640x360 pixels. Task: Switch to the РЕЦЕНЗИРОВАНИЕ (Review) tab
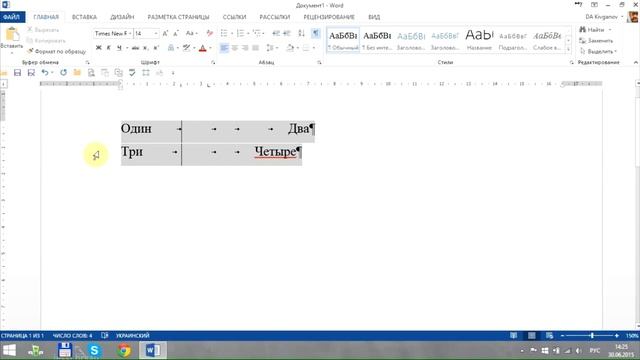(x=329, y=17)
